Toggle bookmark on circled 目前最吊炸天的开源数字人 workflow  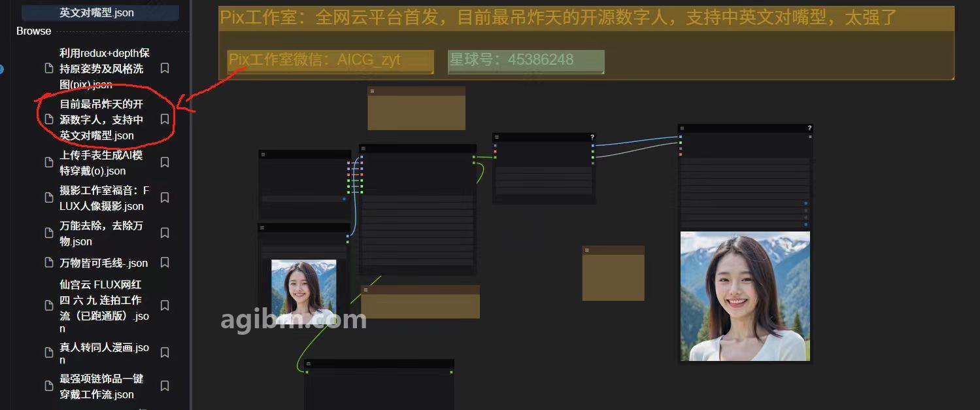165,119
